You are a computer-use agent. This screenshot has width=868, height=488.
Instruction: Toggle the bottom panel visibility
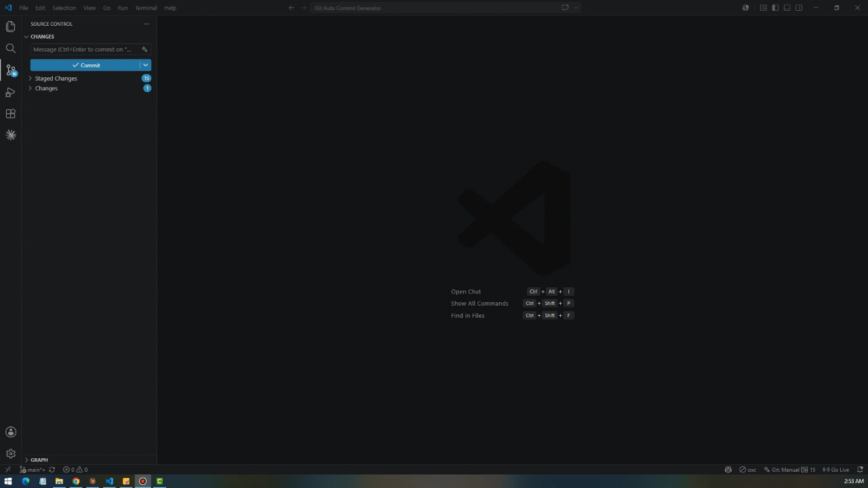click(787, 8)
